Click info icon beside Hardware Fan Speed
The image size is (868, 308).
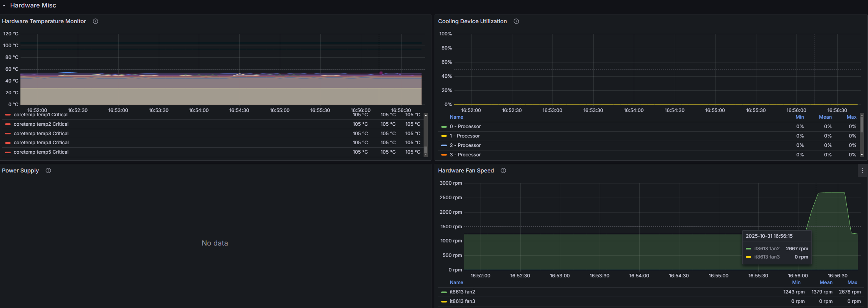[x=503, y=170]
